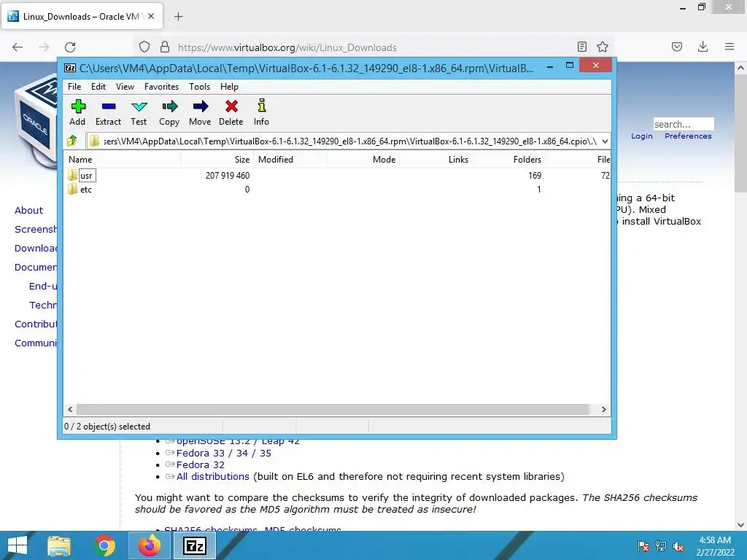
Task: Open Save to Pocket icon
Action: click(677, 47)
